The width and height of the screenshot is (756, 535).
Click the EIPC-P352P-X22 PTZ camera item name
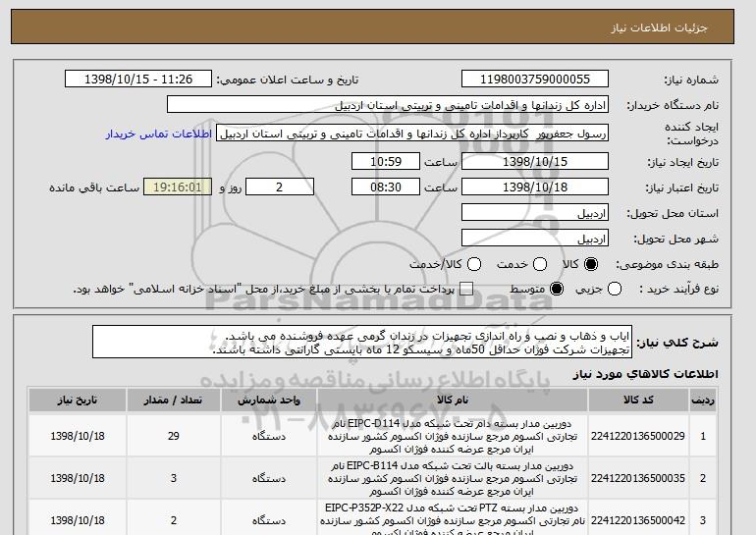pos(453,520)
